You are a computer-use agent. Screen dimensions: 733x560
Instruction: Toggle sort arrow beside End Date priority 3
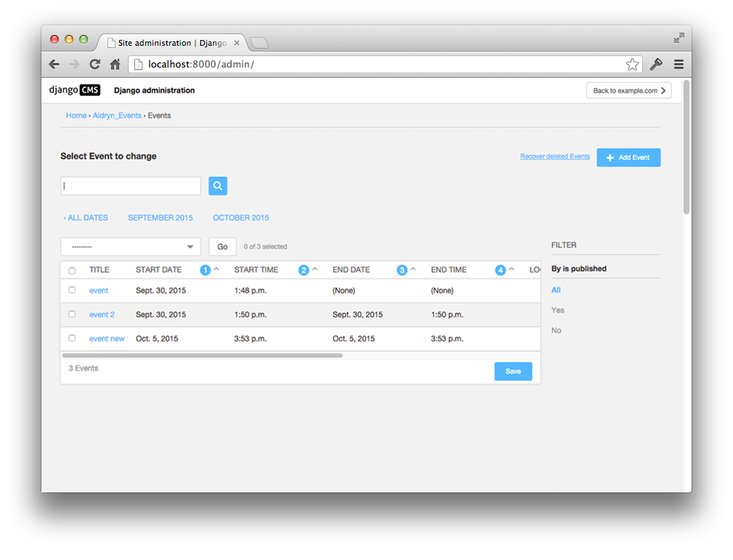click(x=413, y=269)
